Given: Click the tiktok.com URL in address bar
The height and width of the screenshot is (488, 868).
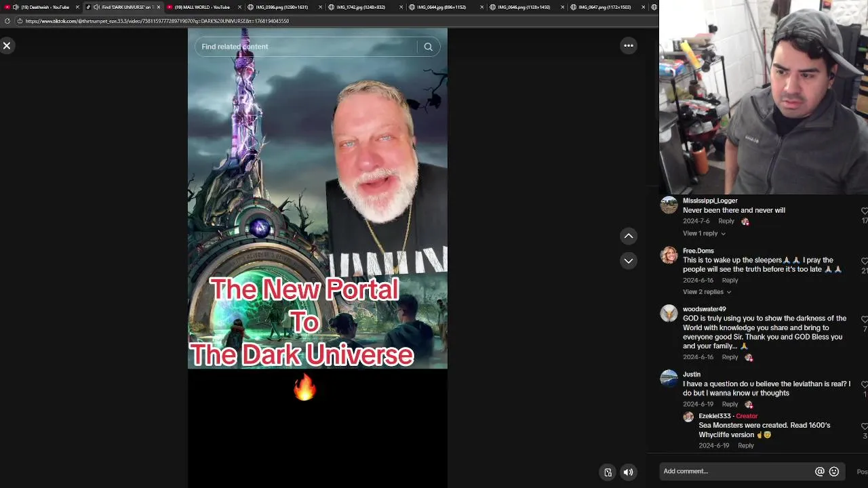Looking at the screenshot, I should pos(157,21).
